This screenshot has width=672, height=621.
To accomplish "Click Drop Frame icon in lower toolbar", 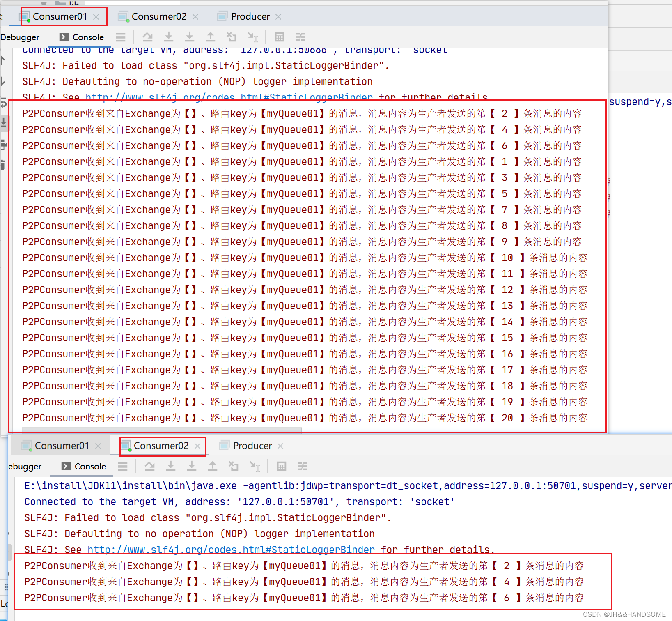I will [x=234, y=467].
